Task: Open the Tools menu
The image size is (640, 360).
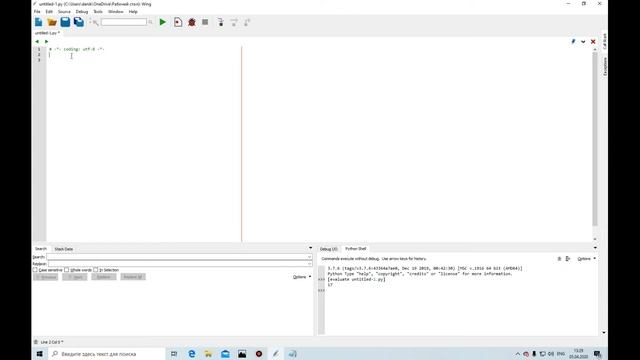Action: click(x=98, y=12)
